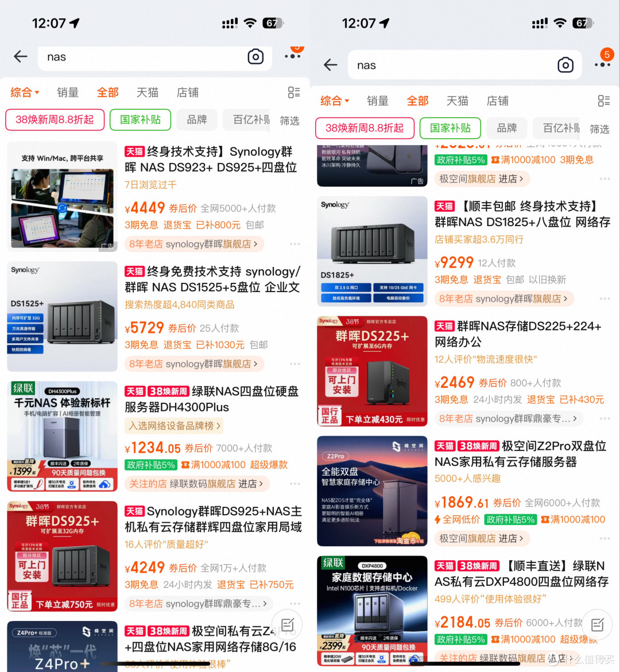The height and width of the screenshot is (672, 620).
Task: Open 筛选 filter panel in left screen
Action: coord(289,121)
